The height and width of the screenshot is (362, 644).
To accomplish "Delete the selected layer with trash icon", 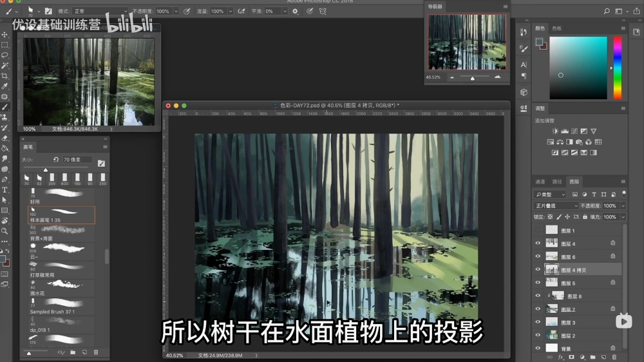I will click(x=614, y=357).
